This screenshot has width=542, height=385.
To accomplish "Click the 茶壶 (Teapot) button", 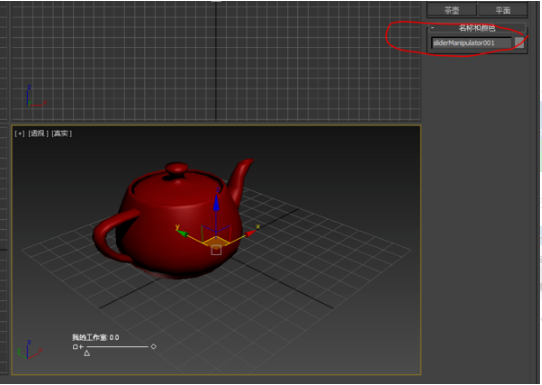I will tap(452, 10).
